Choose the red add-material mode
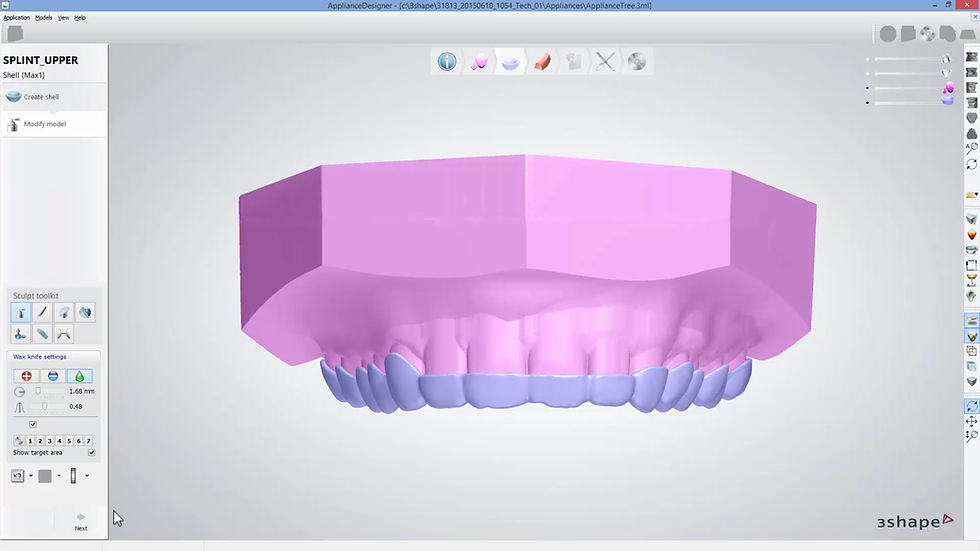This screenshot has height=551, width=980. (26, 376)
